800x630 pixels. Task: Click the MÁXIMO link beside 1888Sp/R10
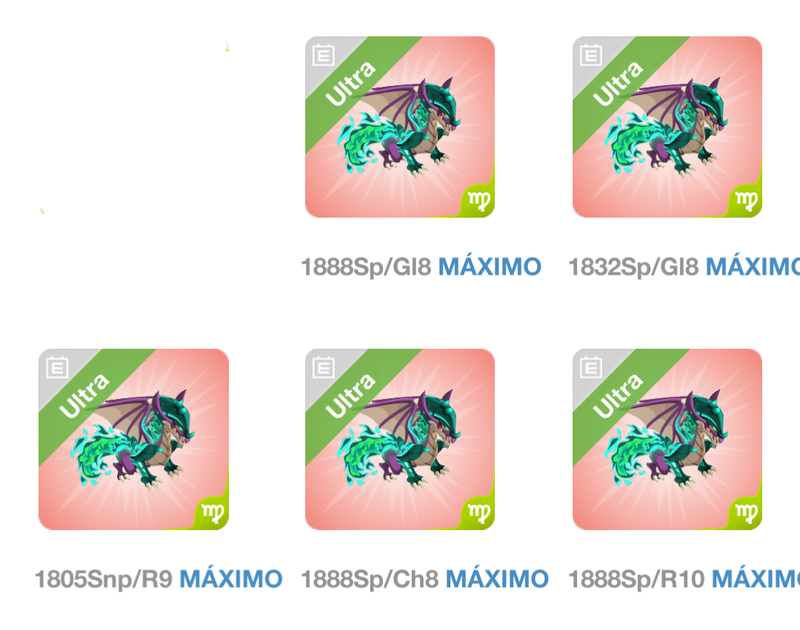(756, 579)
